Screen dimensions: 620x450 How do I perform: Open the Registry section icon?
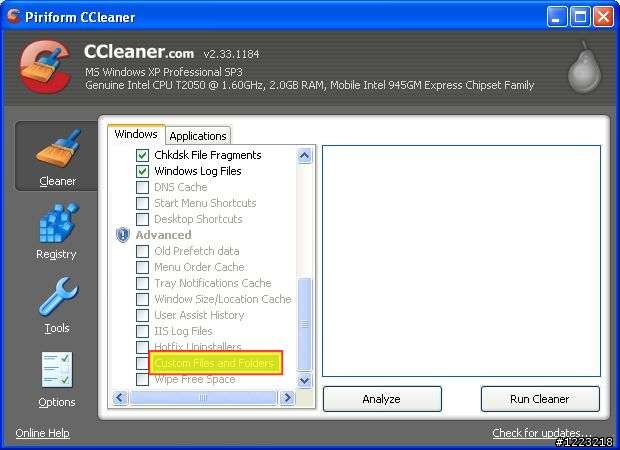(58, 223)
